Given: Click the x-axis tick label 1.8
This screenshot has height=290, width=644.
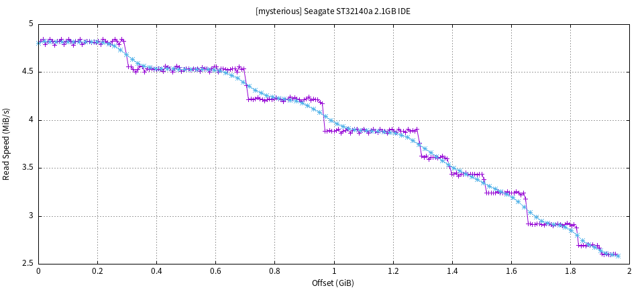Looking at the screenshot, I should coord(570,271).
